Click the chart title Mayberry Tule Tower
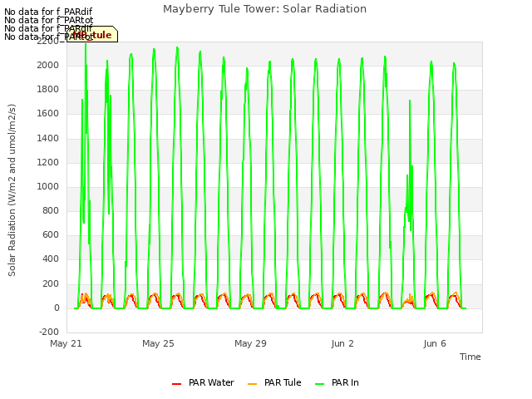Screen dimensions: 532x399 264,9
